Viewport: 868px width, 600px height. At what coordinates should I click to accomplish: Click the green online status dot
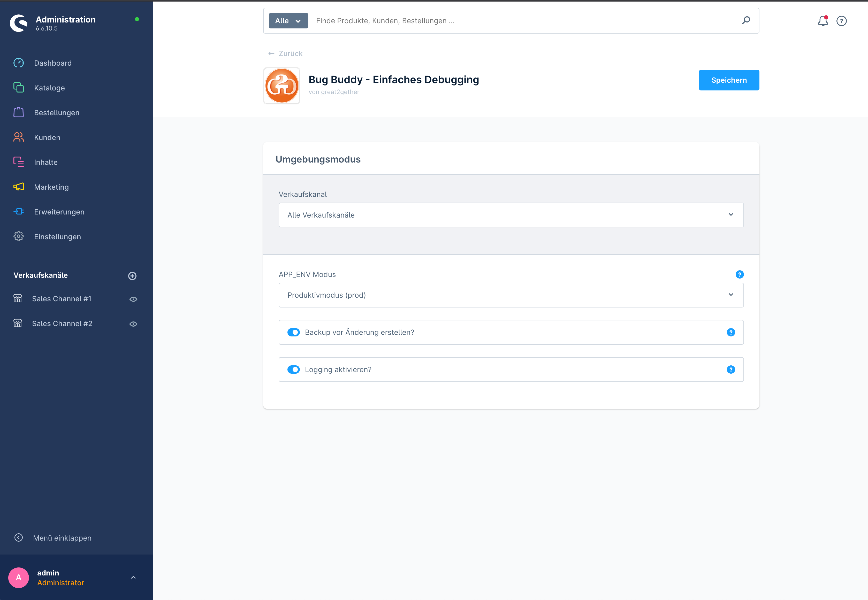tap(137, 19)
